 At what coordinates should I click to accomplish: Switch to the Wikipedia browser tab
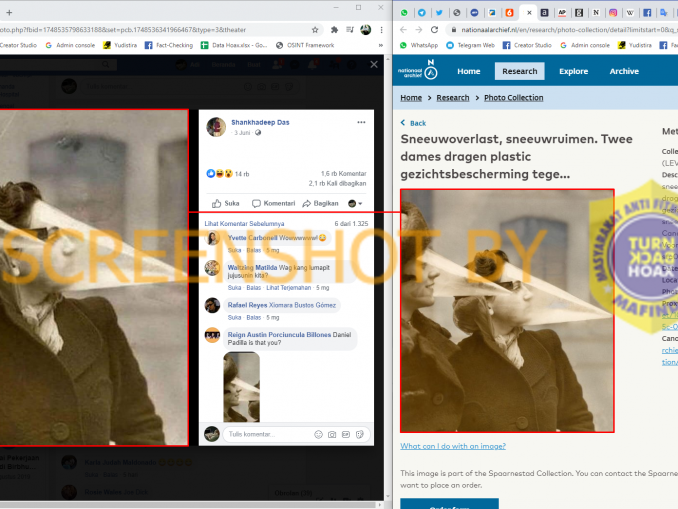coord(630,13)
